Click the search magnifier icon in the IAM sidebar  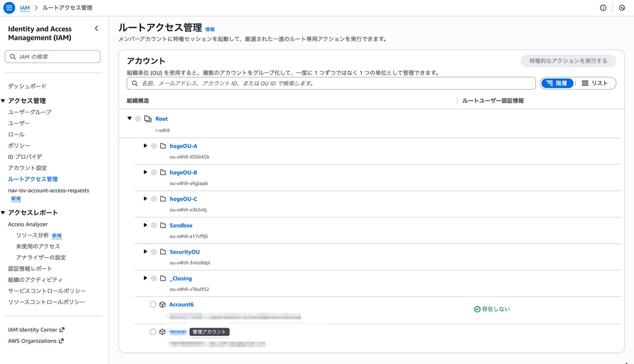pyautogui.click(x=13, y=56)
